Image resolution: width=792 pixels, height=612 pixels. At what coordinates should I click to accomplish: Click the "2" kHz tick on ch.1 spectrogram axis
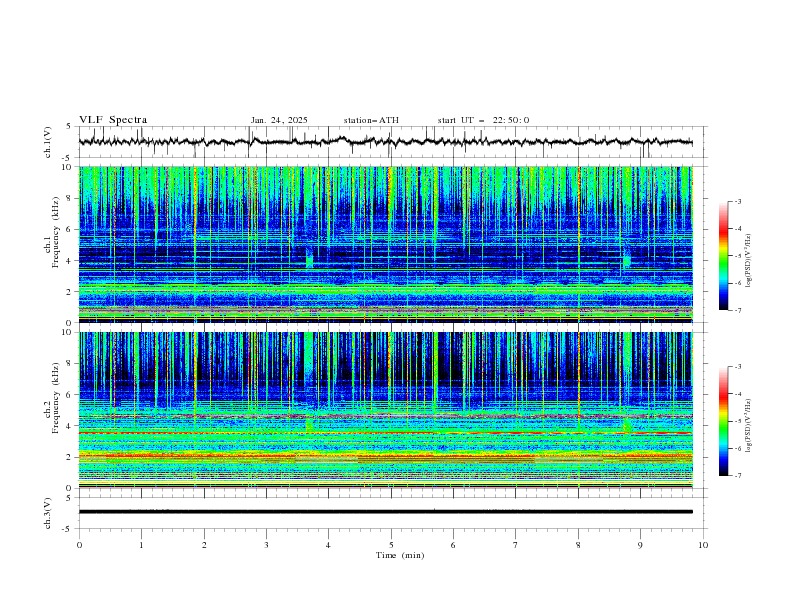[x=71, y=292]
